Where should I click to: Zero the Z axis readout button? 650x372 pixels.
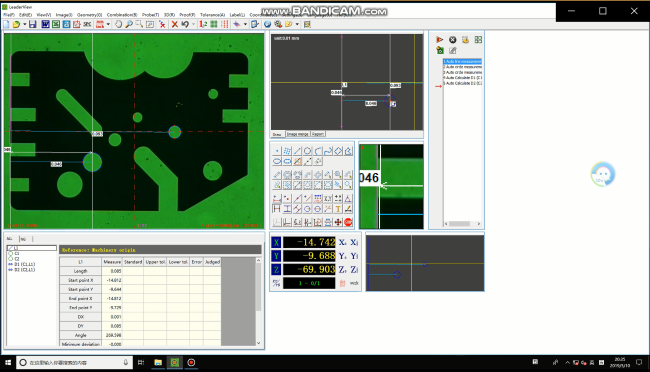[x=342, y=270]
